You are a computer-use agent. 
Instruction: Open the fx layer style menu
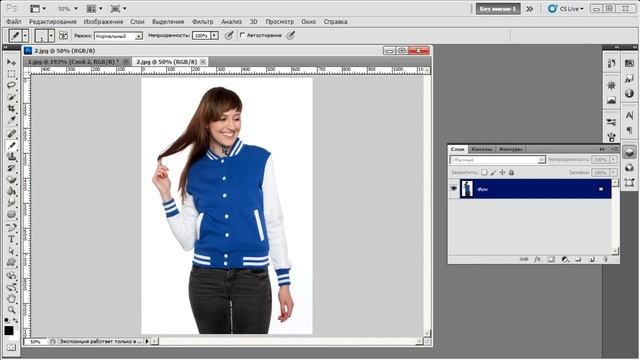pos(538,259)
